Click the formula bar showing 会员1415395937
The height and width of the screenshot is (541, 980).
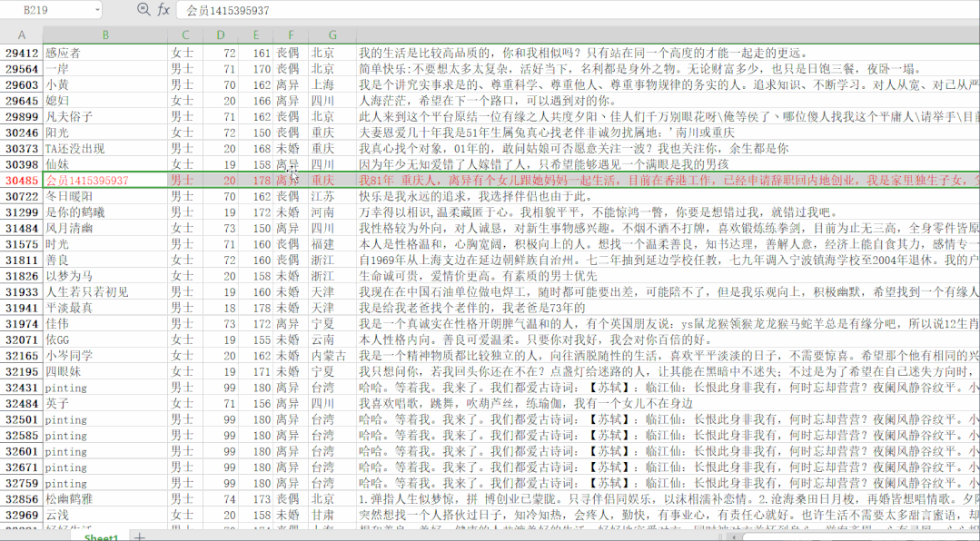(x=579, y=10)
